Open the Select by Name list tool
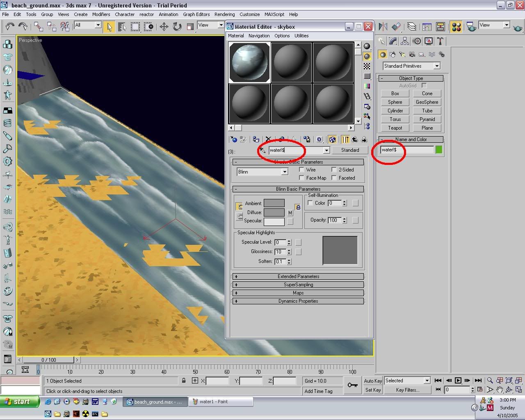525x420 pixels. click(122, 27)
